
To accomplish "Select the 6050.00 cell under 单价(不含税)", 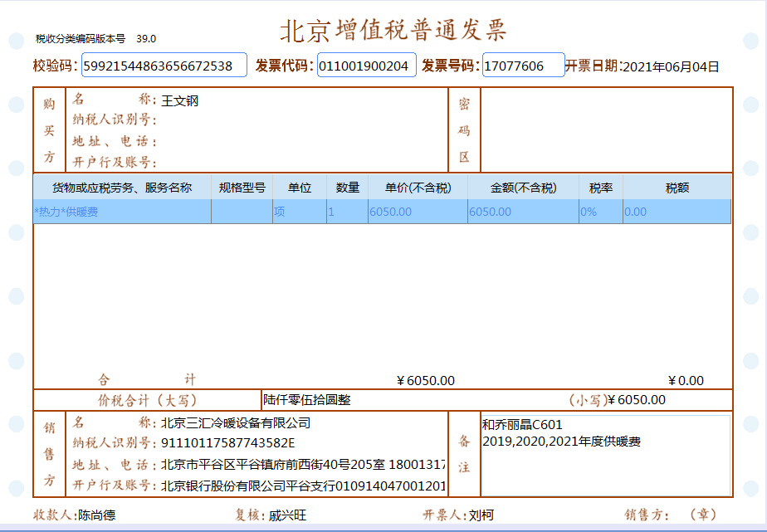I will pyautogui.click(x=418, y=212).
